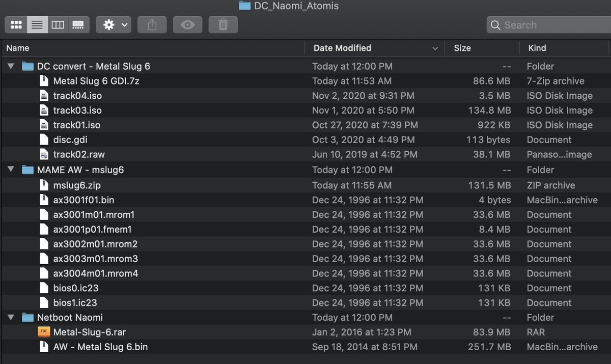Select track01.iso disk image icon
611x364 pixels.
(x=44, y=125)
